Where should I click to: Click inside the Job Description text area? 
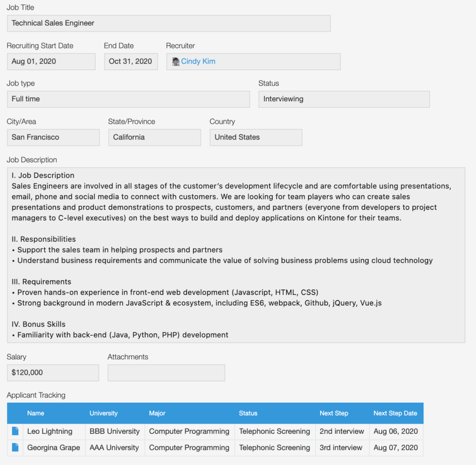pyautogui.click(x=236, y=255)
